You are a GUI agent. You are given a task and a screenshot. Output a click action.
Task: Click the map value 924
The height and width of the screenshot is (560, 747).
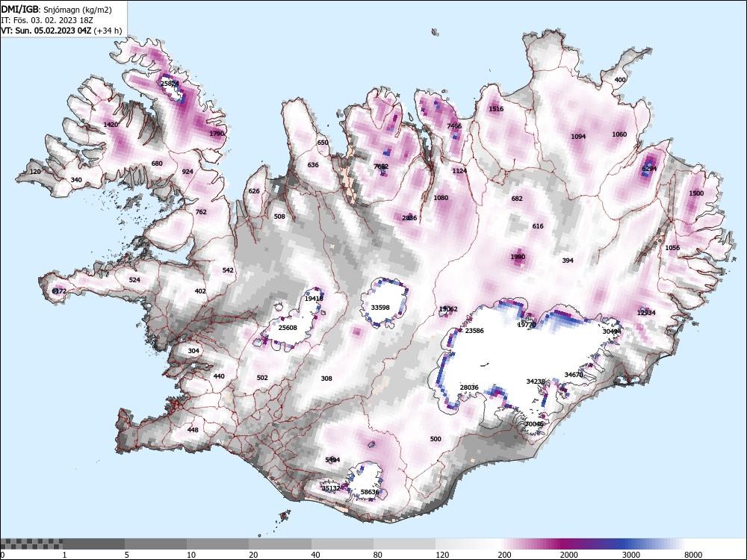click(187, 172)
